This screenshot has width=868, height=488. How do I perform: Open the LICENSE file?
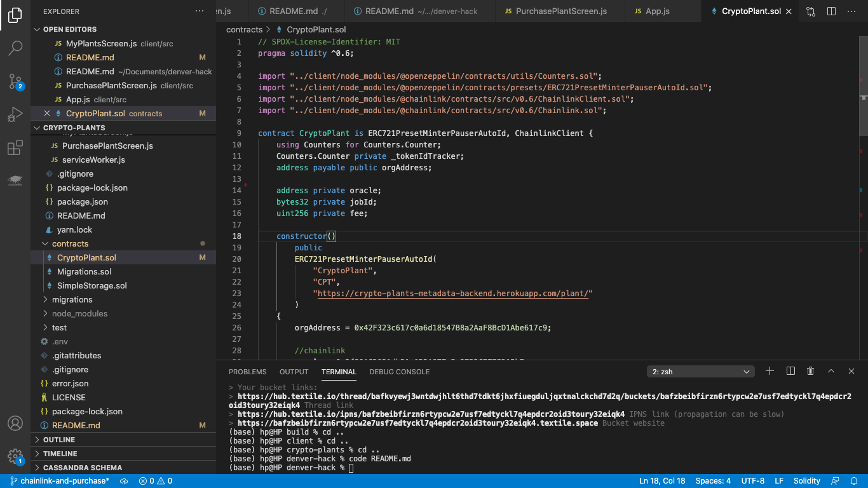123,397
